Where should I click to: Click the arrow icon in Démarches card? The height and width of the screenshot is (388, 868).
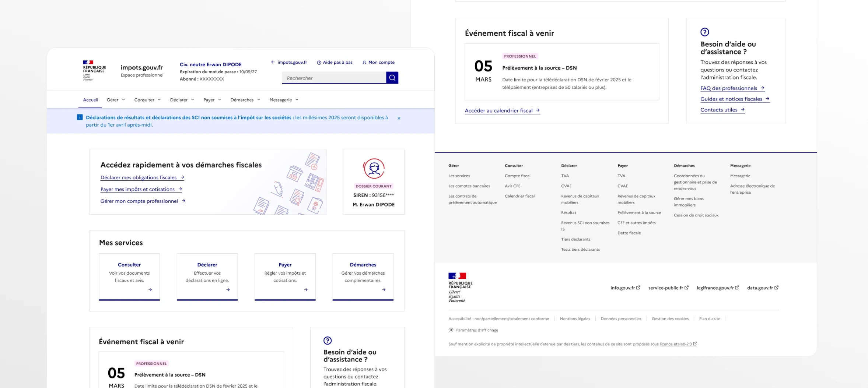point(384,290)
